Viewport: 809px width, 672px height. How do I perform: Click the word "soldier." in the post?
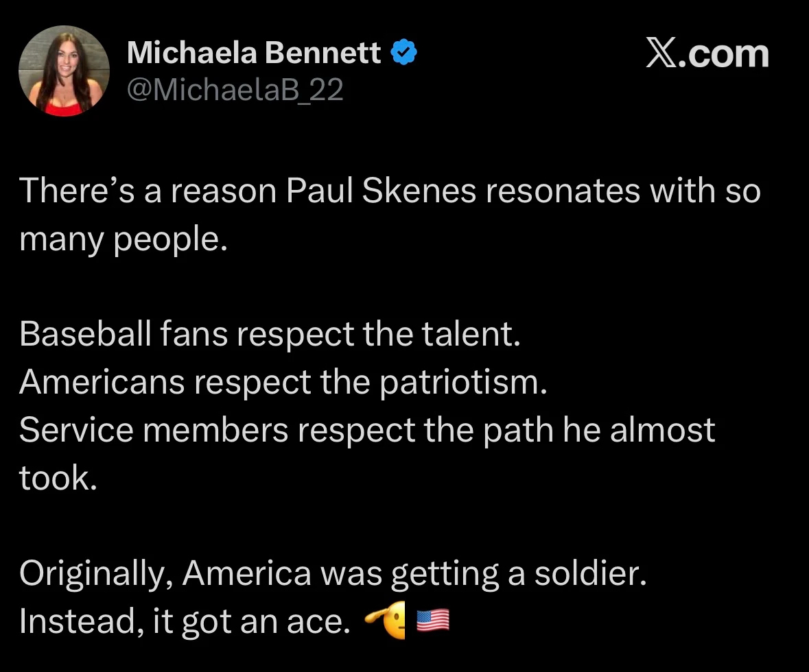pos(591,573)
